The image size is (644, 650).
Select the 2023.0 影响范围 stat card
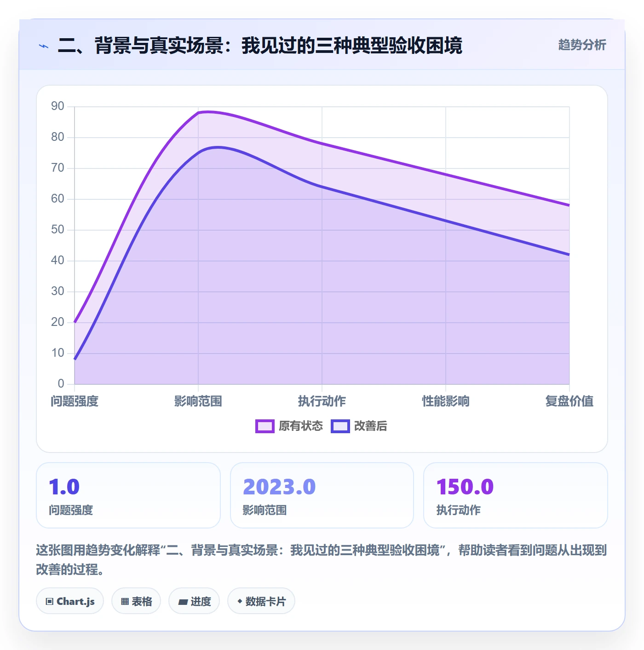point(322,495)
